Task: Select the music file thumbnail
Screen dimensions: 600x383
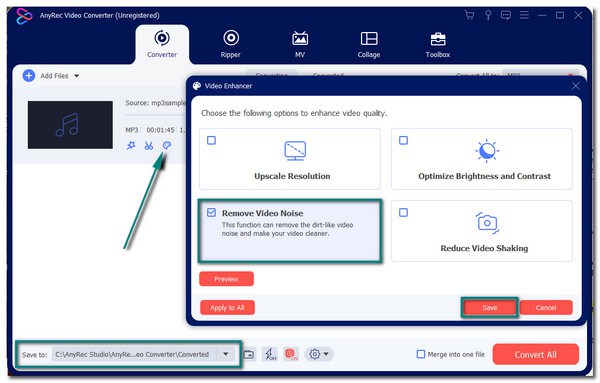Action: 70,125
